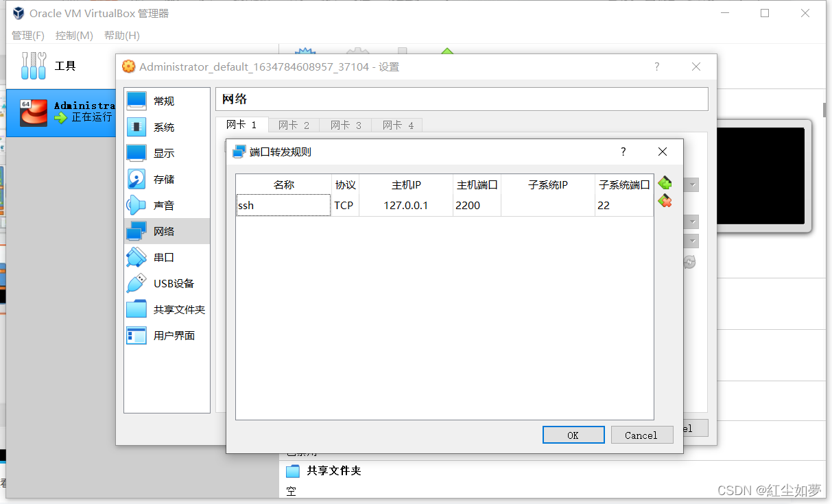Select the 常规 settings category
The image size is (832, 504).
167,101
